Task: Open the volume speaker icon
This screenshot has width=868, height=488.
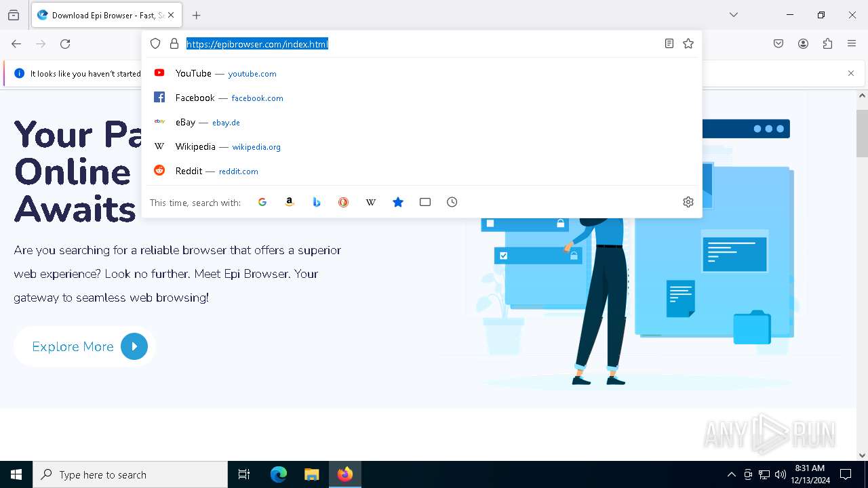Action: coord(781,474)
